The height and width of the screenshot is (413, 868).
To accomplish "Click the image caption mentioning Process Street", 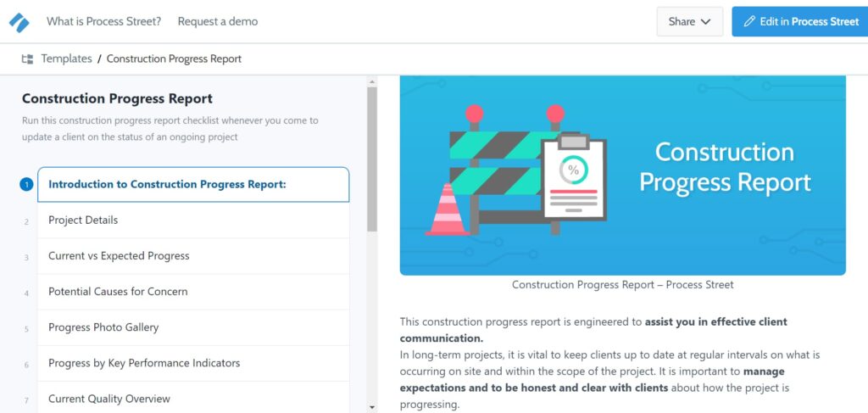I will 623,285.
